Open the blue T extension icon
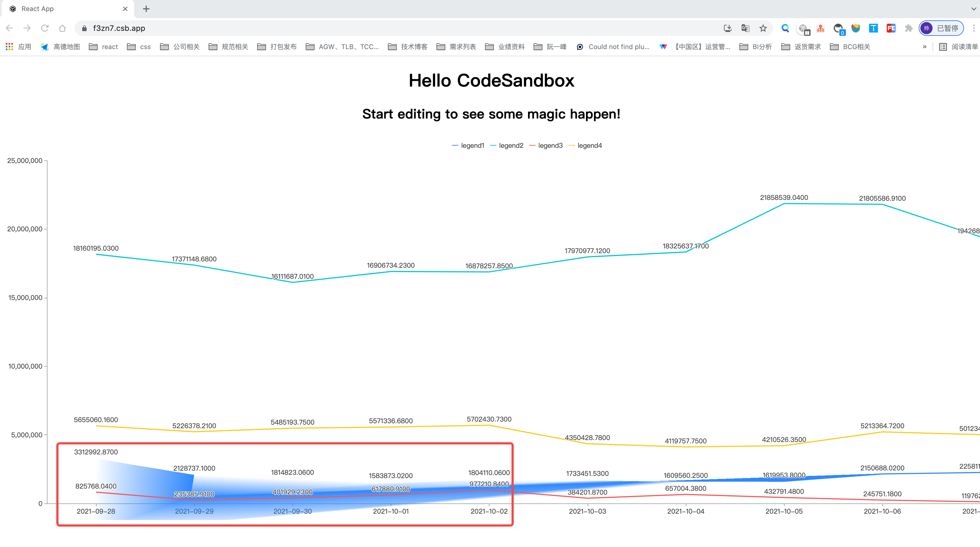 click(x=874, y=28)
